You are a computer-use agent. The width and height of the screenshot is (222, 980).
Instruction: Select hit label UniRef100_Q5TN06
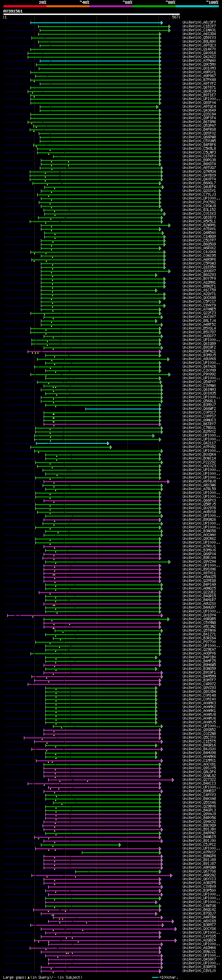(x=199, y=631)
